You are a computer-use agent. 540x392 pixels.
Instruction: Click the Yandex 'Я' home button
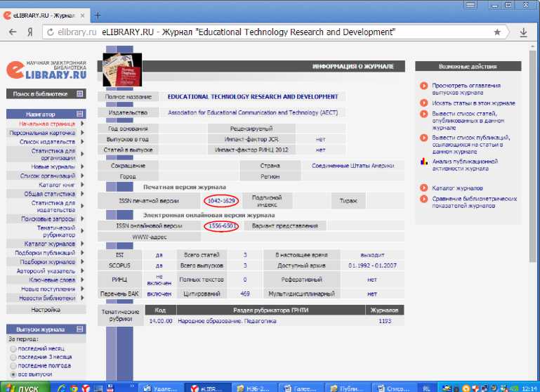pos(30,32)
